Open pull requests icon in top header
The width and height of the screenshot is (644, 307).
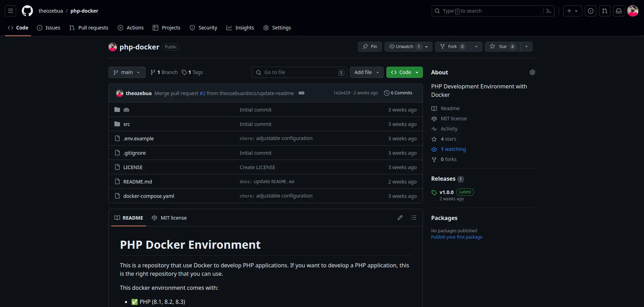click(x=605, y=11)
